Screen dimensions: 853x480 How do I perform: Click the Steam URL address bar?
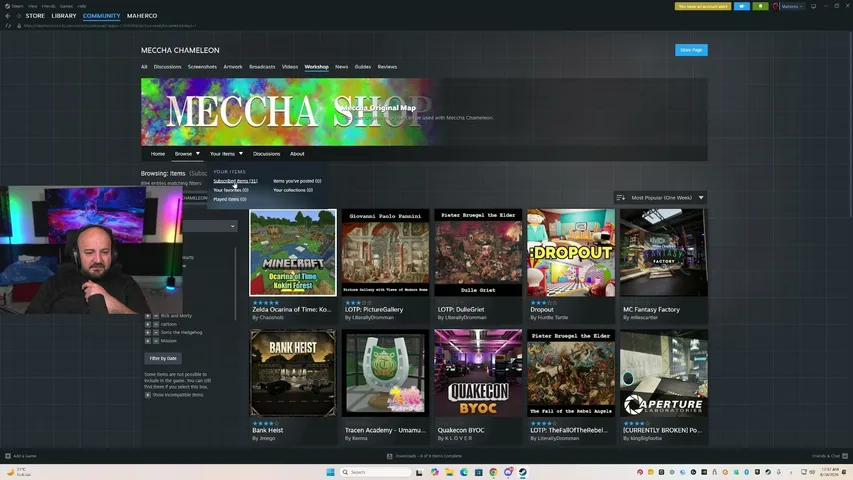coord(109,26)
